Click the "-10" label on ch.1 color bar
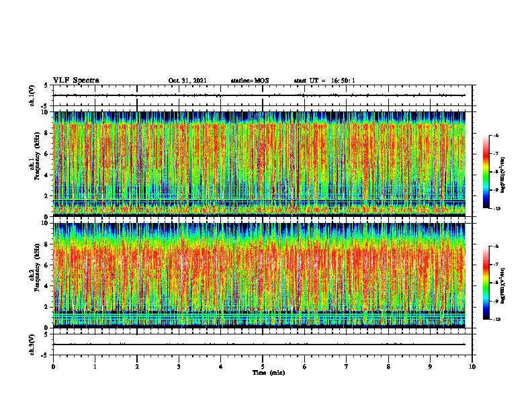 (x=496, y=209)
